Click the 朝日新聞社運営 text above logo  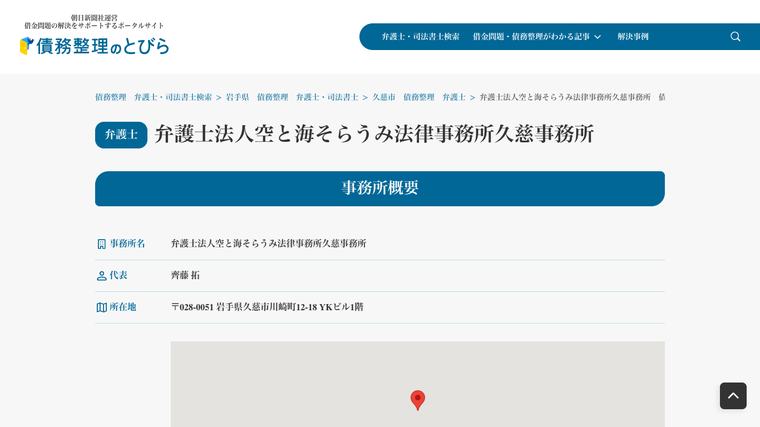(94, 17)
